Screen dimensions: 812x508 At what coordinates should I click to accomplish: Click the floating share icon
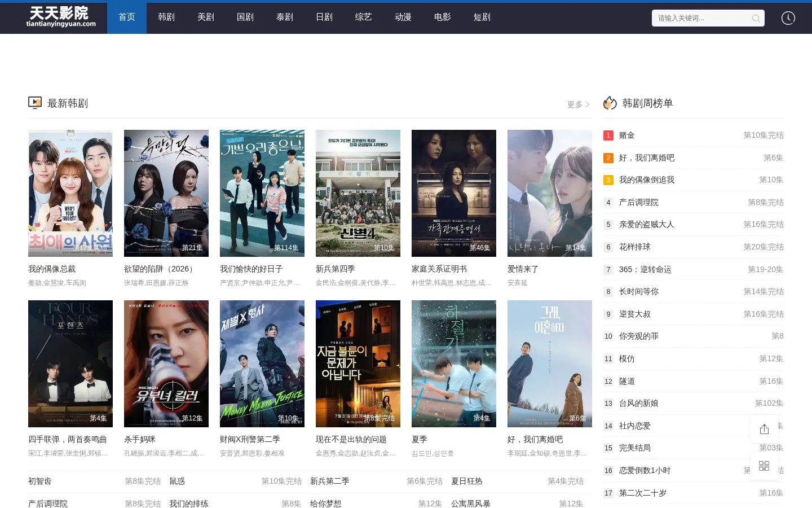point(764,430)
